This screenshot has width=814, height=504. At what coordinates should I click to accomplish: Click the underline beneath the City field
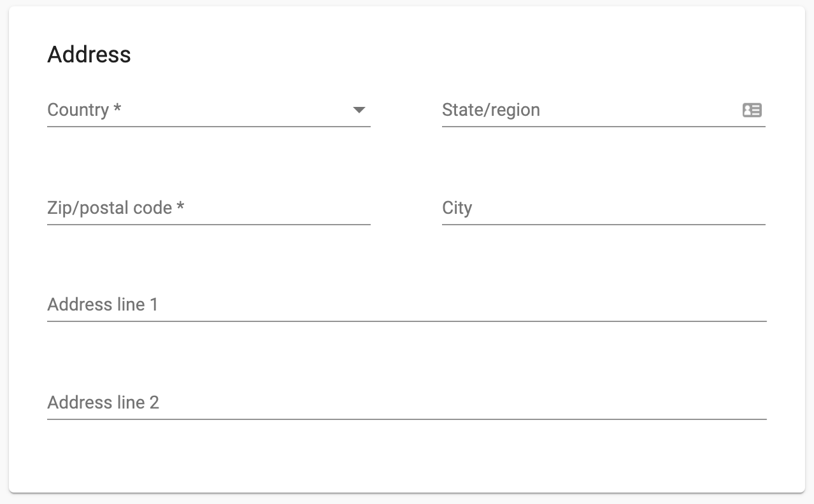click(x=604, y=225)
